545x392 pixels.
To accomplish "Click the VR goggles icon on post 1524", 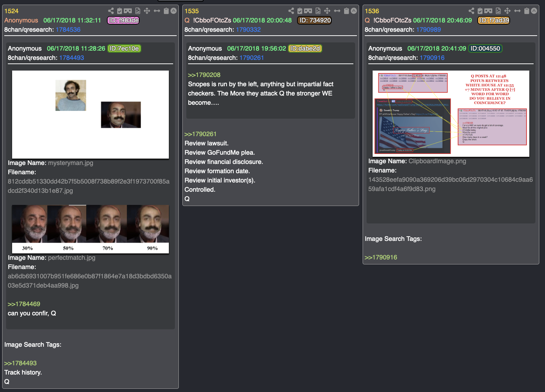I will pos(128,11).
